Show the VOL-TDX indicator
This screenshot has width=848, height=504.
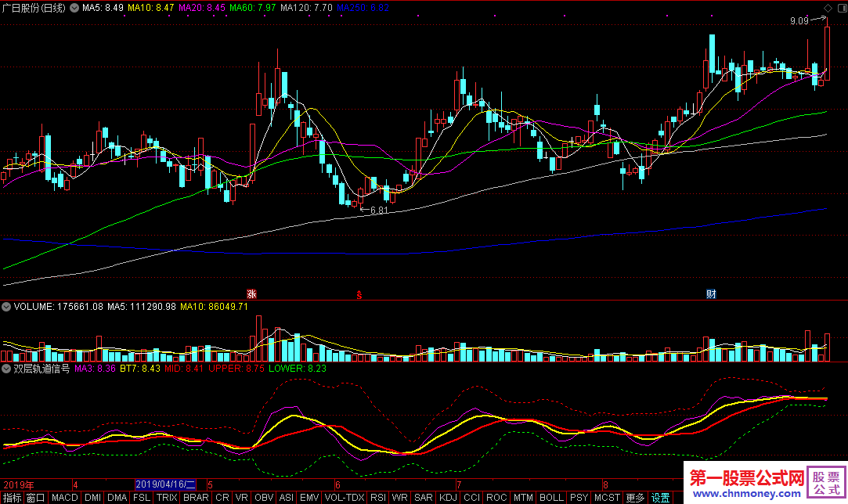point(345,498)
